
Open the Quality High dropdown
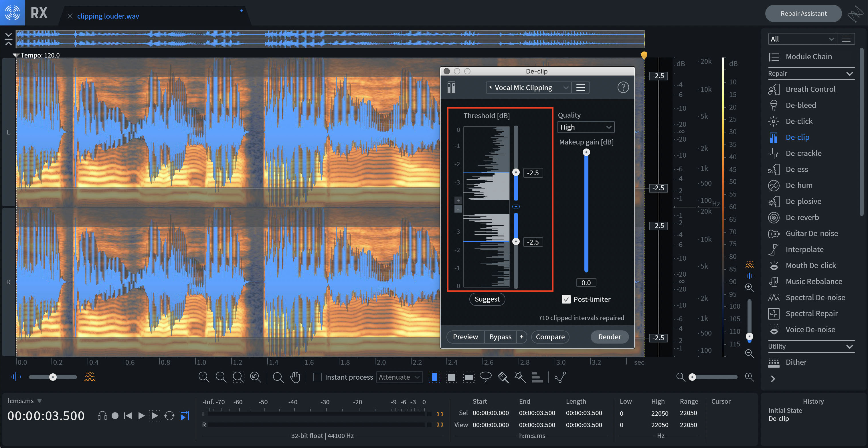point(586,127)
